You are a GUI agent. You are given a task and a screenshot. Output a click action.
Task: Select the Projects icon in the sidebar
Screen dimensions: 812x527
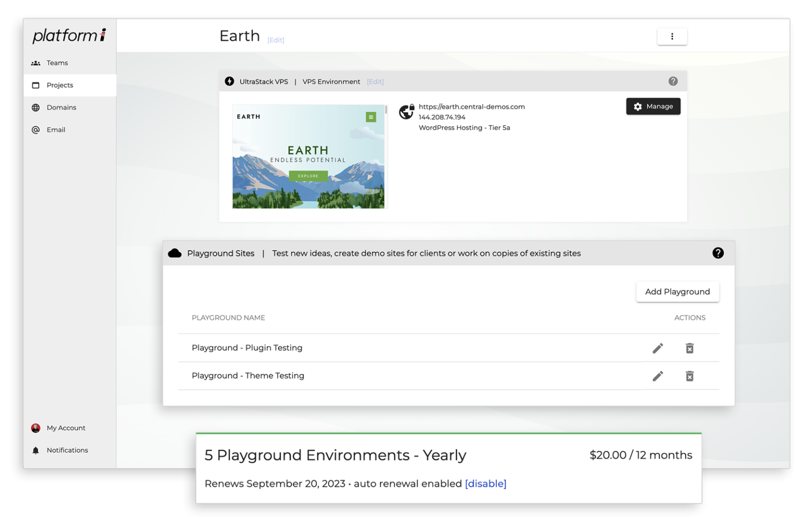(35, 85)
